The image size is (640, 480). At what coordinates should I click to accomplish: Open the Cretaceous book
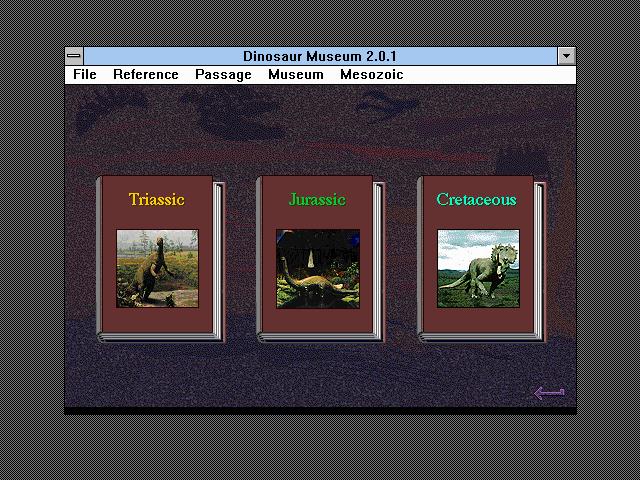coord(481,259)
